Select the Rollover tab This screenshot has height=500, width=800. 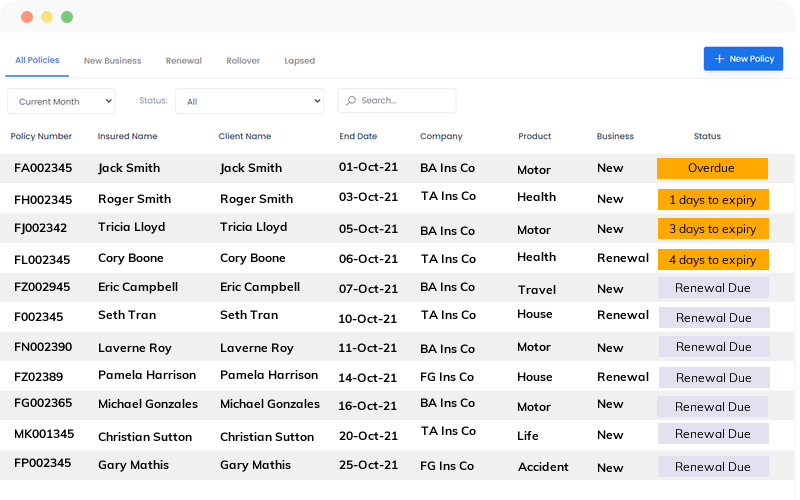(x=243, y=61)
